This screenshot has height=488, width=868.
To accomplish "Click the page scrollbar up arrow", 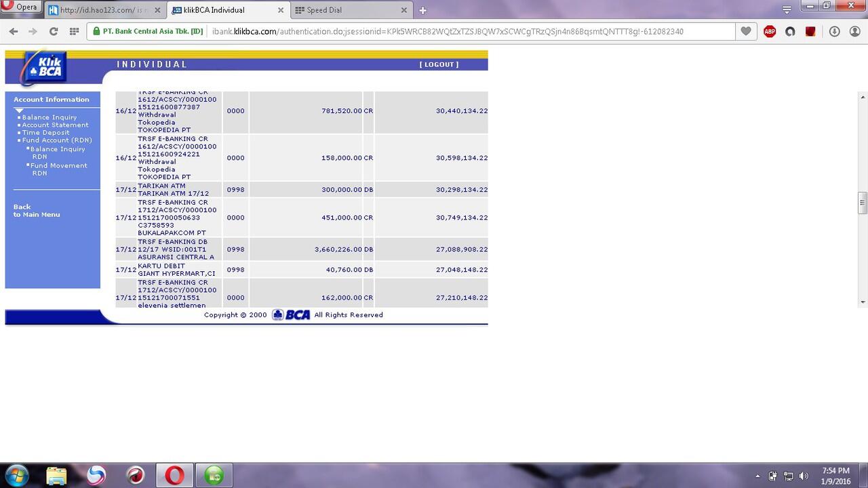I will point(863,98).
